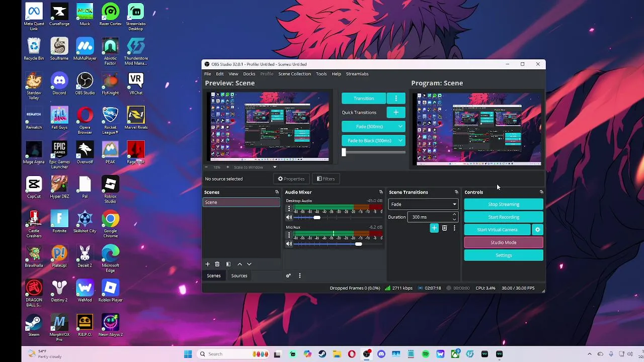Remove selected scene with trash icon

[x=217, y=264]
